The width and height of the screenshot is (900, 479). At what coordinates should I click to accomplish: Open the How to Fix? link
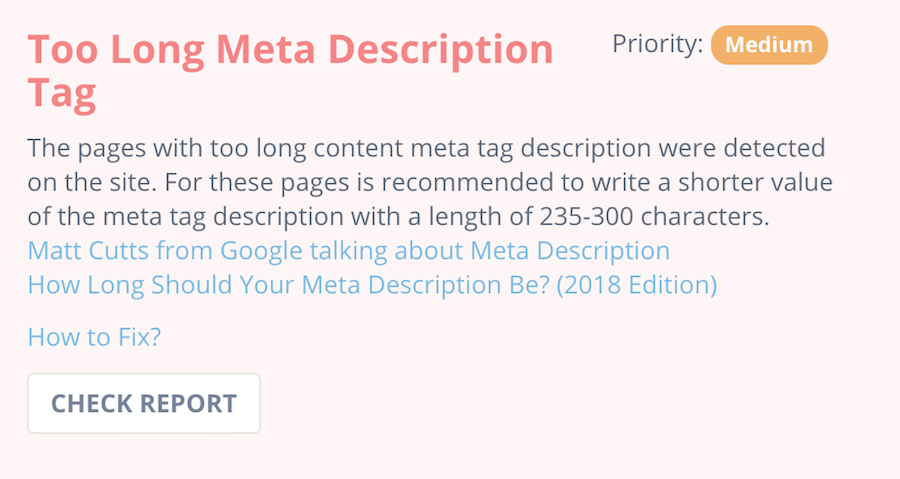[94, 337]
